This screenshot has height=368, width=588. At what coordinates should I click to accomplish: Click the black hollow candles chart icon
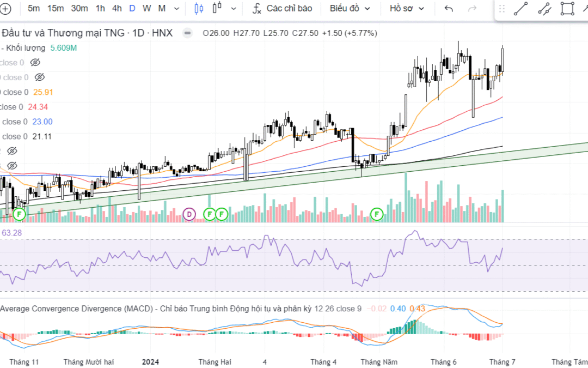(x=217, y=8)
